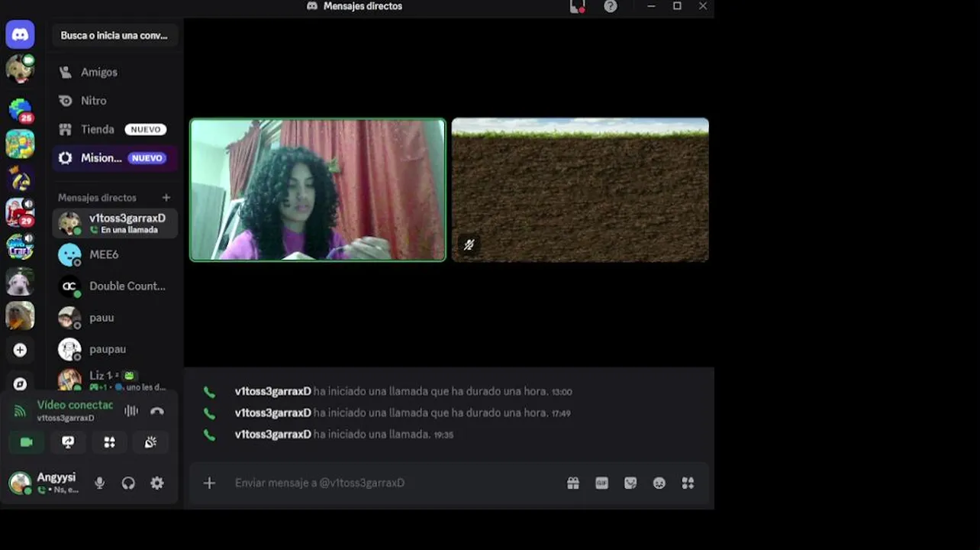Disconnect the call with hang-up icon
980x550 pixels.
(157, 411)
